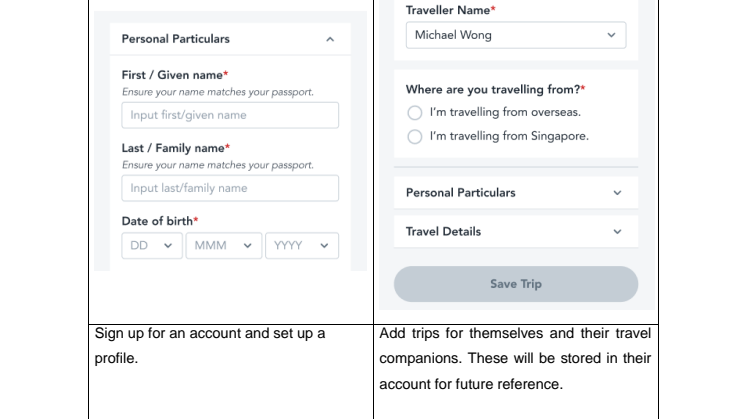Open the MMM month of birth dropdown
Screen dimensions: 746x419
click(224, 246)
